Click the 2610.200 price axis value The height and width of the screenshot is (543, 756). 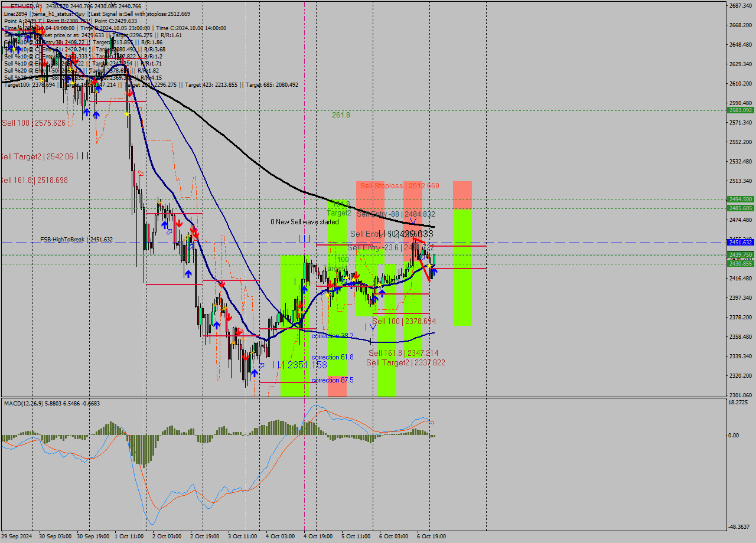[741, 84]
